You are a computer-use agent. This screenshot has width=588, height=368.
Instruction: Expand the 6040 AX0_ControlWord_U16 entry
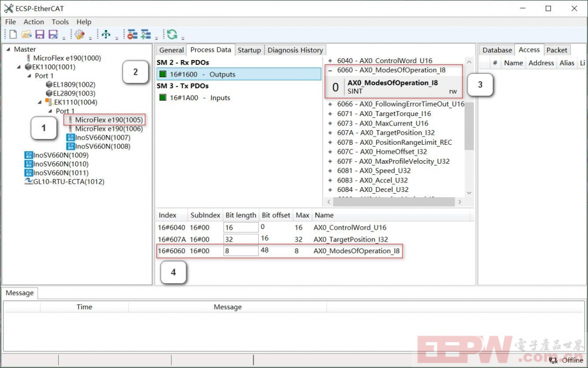330,61
